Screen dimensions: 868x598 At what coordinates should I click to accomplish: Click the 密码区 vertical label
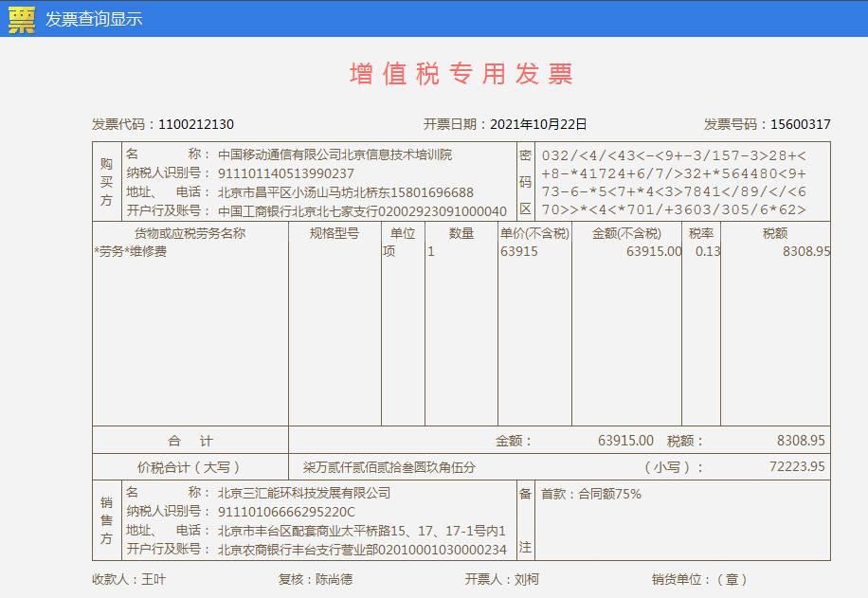525,182
